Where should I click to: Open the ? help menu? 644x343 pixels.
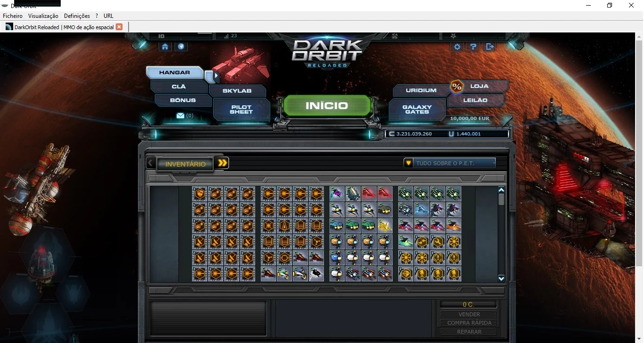coord(97,16)
